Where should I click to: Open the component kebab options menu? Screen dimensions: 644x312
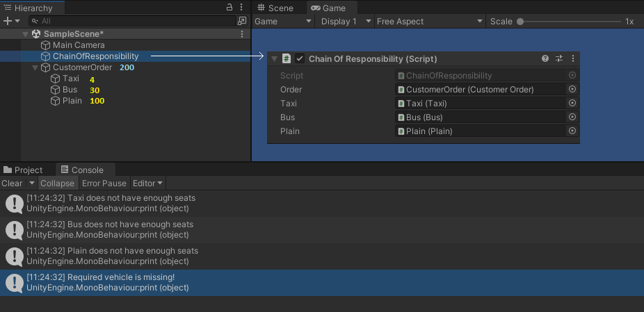(x=573, y=58)
